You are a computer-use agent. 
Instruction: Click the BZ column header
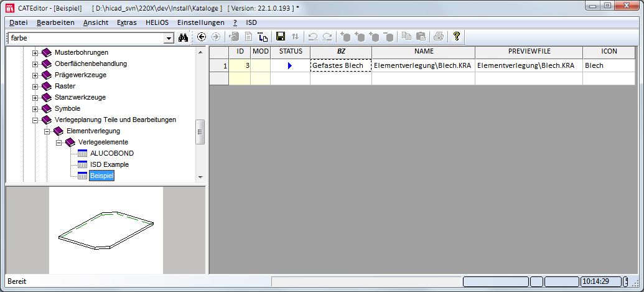(341, 52)
